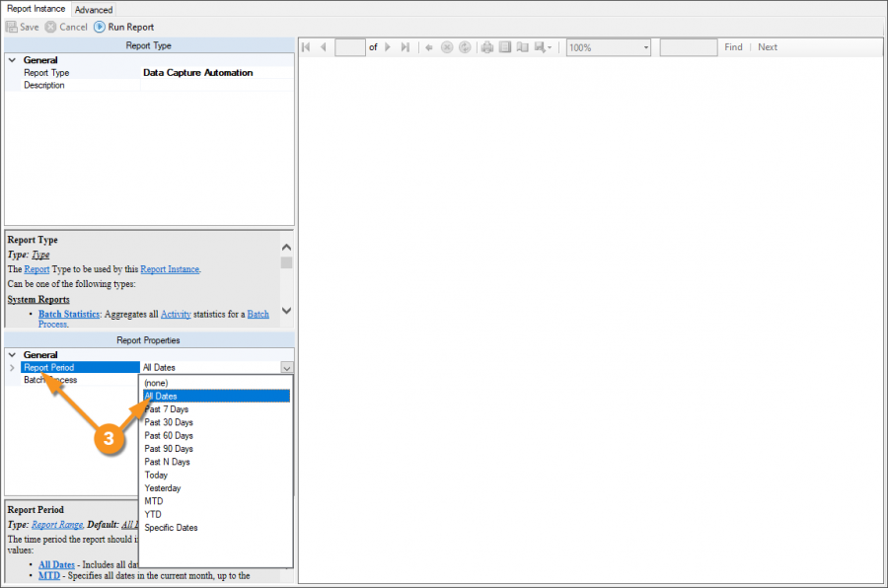Image resolution: width=888 pixels, height=588 pixels.
Task: Go to previous page of report
Action: [x=324, y=47]
